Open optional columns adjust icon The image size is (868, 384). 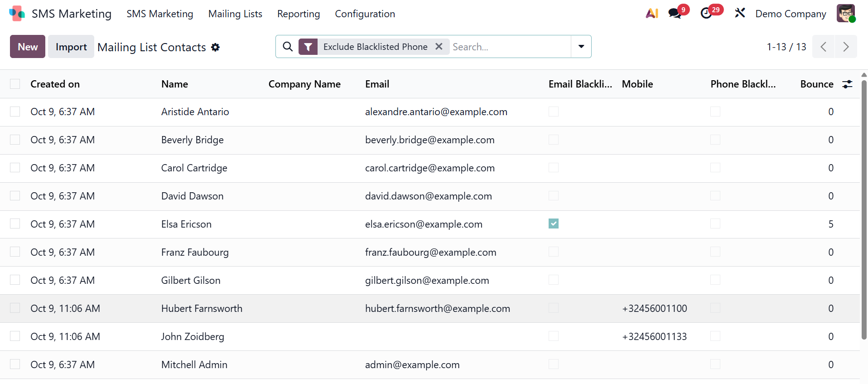pyautogui.click(x=847, y=84)
